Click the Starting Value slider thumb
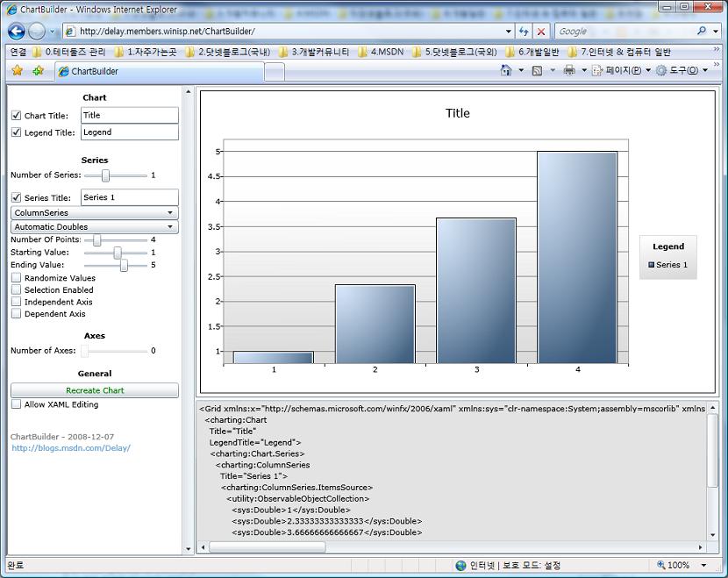Viewport: 728px width, 578px height. [x=118, y=252]
